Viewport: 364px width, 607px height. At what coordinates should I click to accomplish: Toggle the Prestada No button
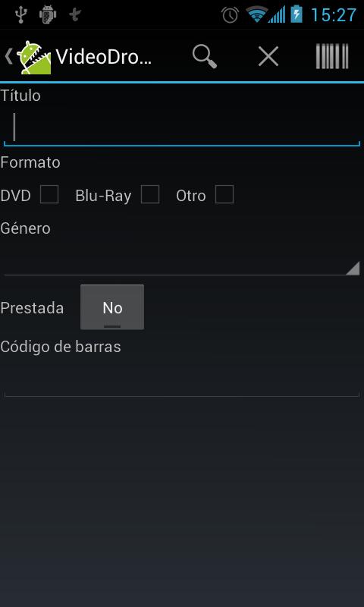pyautogui.click(x=112, y=307)
